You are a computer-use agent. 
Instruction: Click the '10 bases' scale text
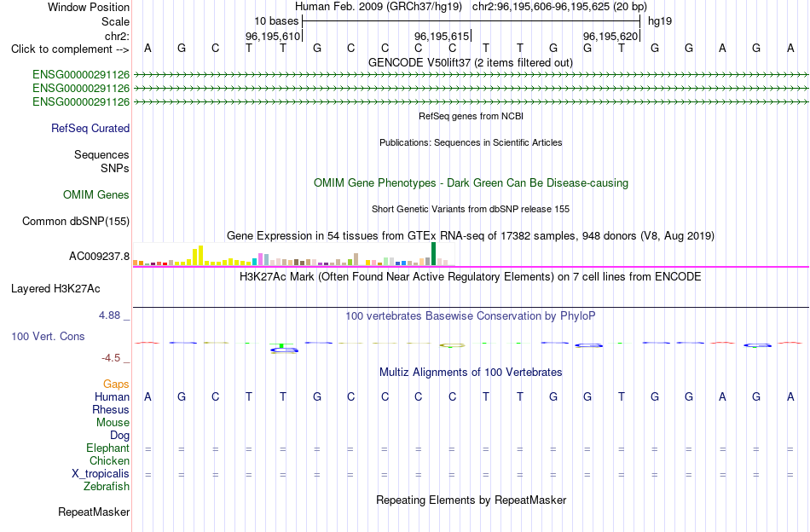click(276, 21)
